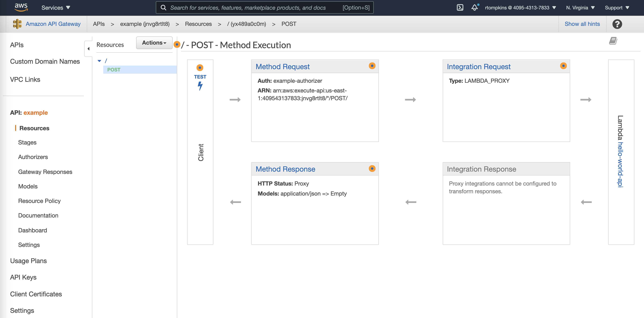Image resolution: width=644 pixels, height=318 pixels.
Task: Open the Actions dropdown
Action: (154, 43)
